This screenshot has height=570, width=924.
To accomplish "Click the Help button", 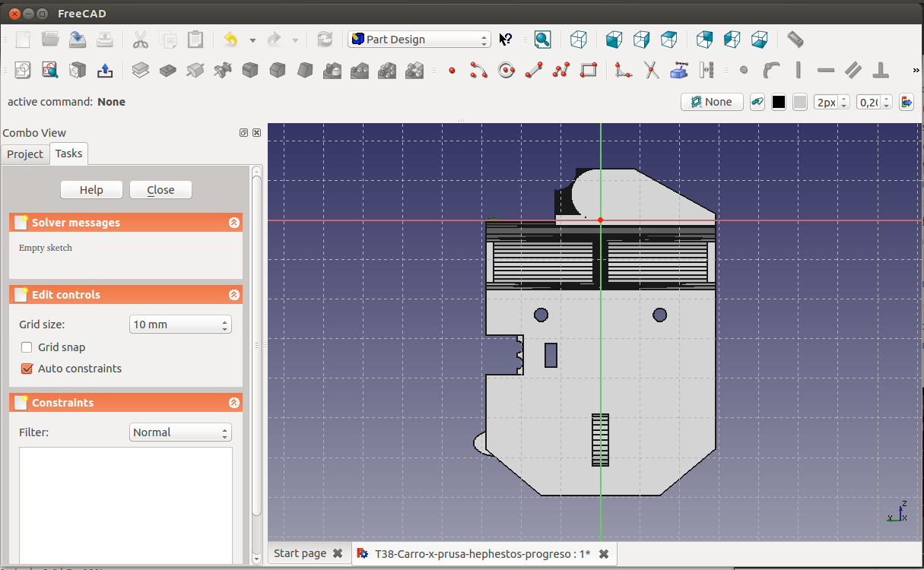I will tap(91, 190).
